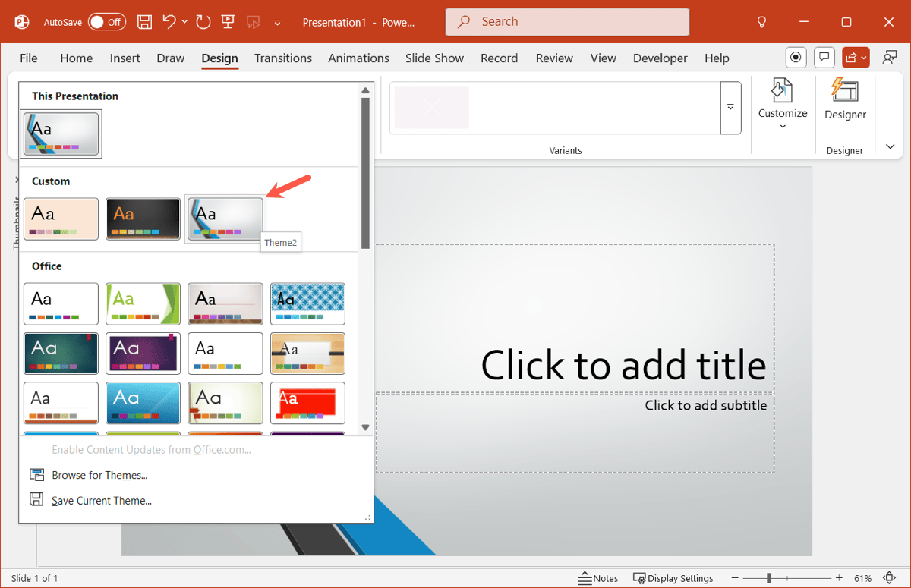Apply the pale green theme with red tab
Viewport: 911px width, 588px height.
click(x=225, y=403)
